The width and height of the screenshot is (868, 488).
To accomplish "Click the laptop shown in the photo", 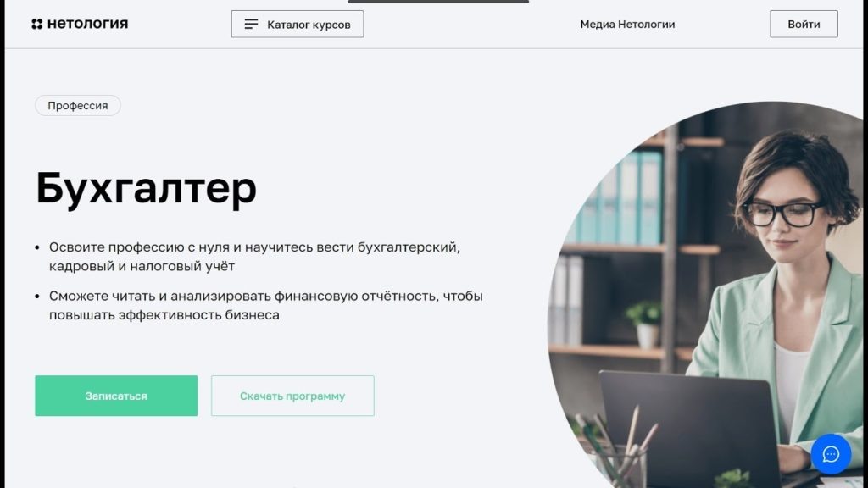I will tap(689, 429).
